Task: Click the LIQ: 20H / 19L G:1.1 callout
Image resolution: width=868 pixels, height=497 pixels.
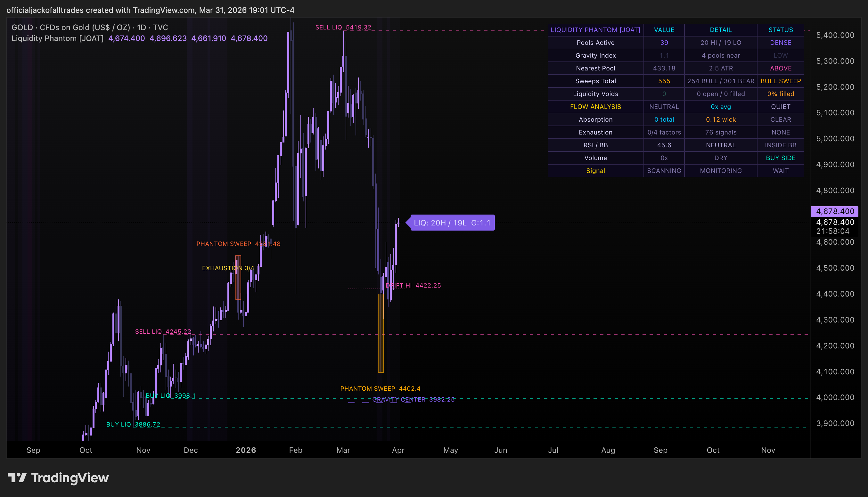Action: pyautogui.click(x=452, y=223)
